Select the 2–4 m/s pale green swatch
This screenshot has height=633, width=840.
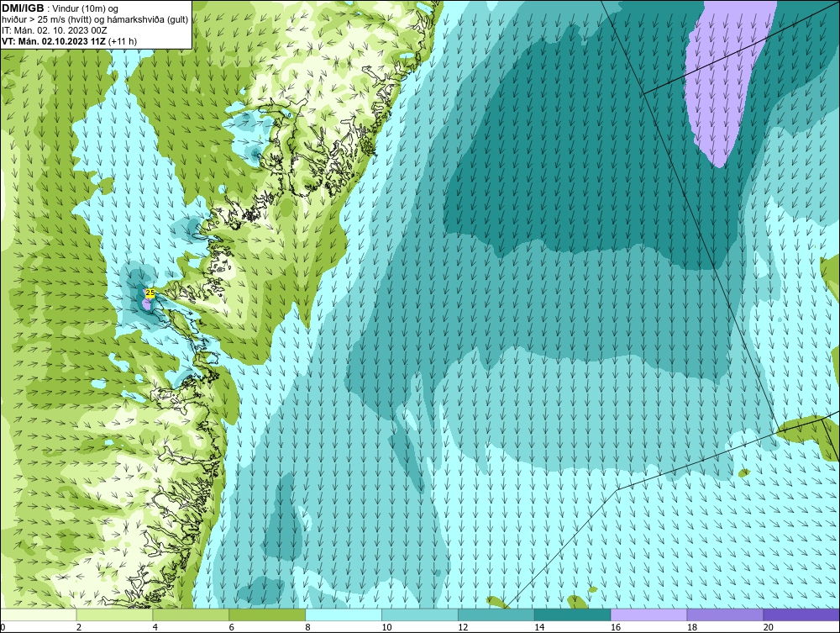tap(114, 615)
